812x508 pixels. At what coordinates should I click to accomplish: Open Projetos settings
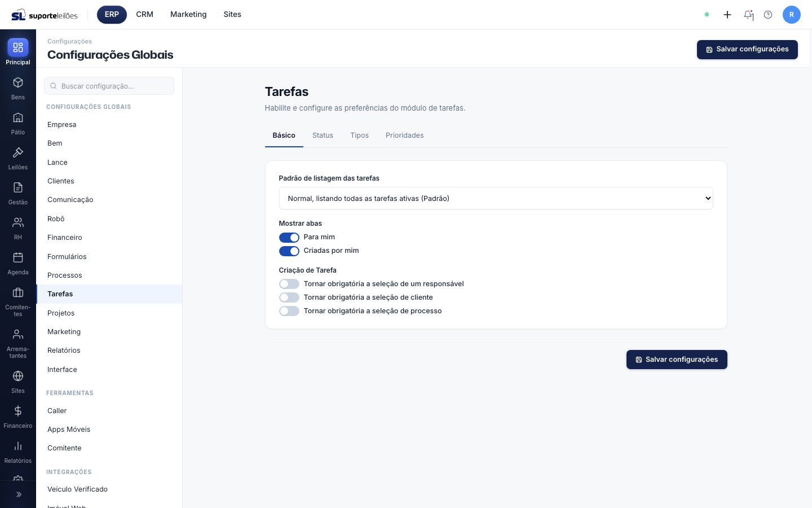point(109,313)
